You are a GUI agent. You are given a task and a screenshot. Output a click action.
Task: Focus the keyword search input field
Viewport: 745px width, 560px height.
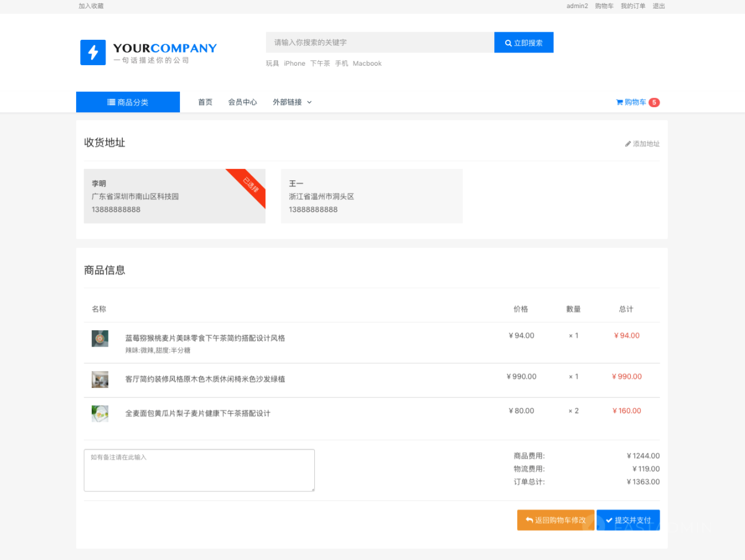tap(379, 43)
